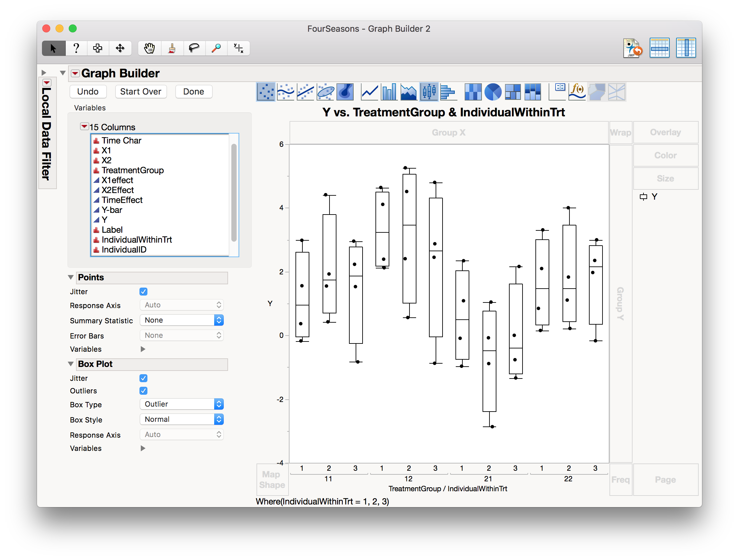This screenshot has height=560, width=739.
Task: Open the Graph Builder red triangle menu
Action: (75, 73)
